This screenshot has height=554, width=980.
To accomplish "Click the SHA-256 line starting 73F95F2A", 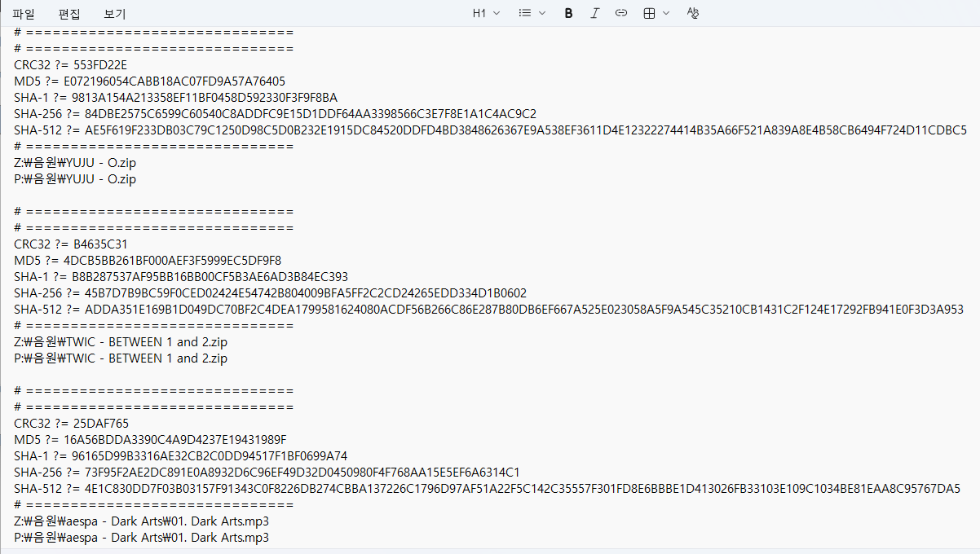I will pyautogui.click(x=267, y=473).
